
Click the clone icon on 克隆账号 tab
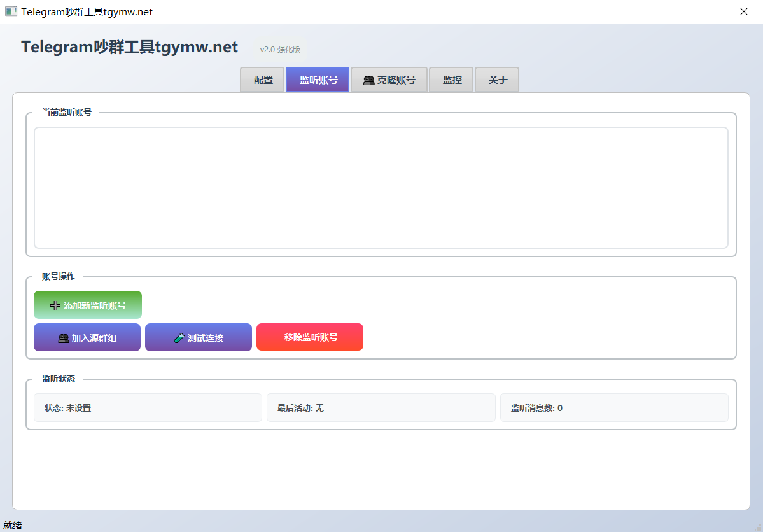coord(368,80)
